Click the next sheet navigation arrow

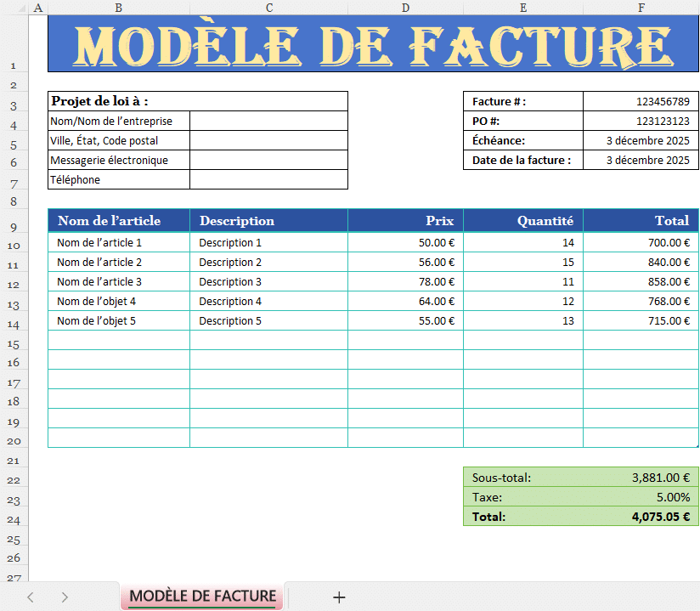click(x=64, y=597)
